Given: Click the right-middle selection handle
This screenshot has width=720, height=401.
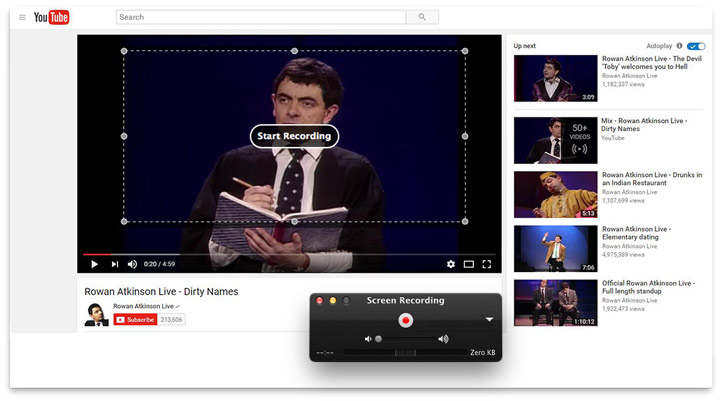Looking at the screenshot, I should 465,136.
